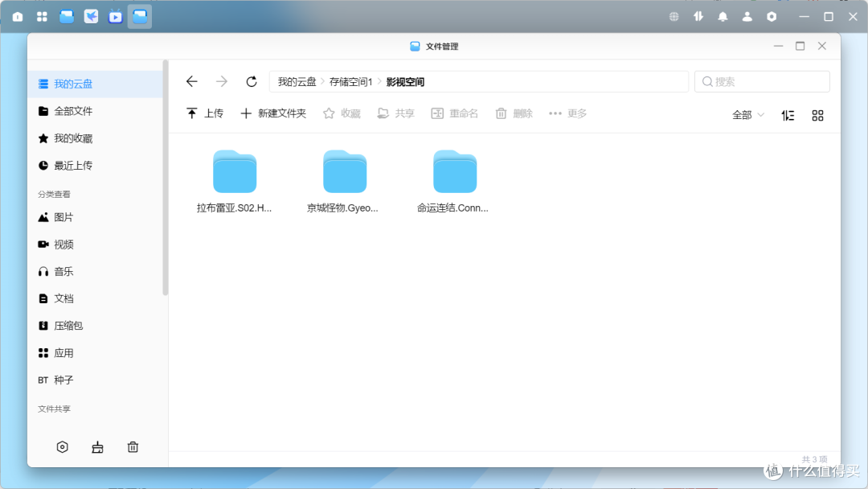The image size is (868, 489).
Task: Go to 存储空间1 in breadcrumb
Action: pos(351,82)
